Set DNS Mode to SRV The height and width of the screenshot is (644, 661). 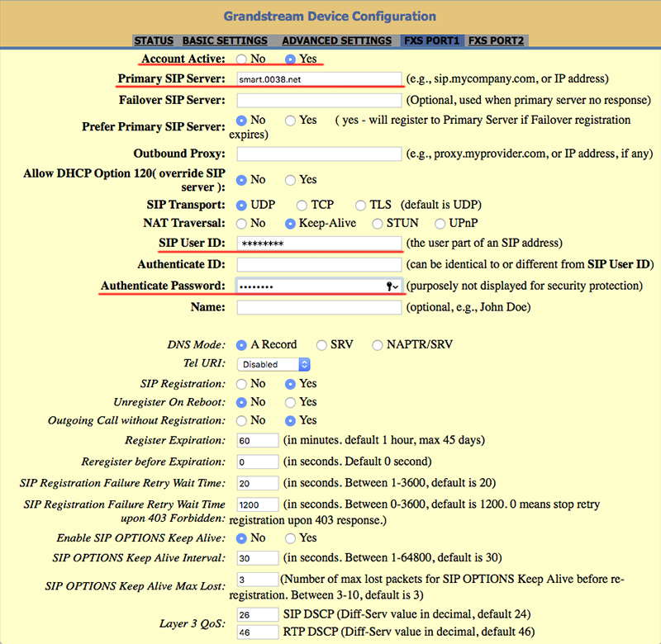[321, 345]
